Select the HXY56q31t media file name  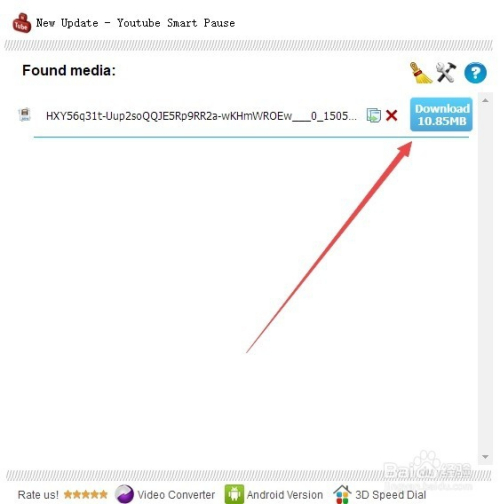pyautogui.click(x=201, y=116)
